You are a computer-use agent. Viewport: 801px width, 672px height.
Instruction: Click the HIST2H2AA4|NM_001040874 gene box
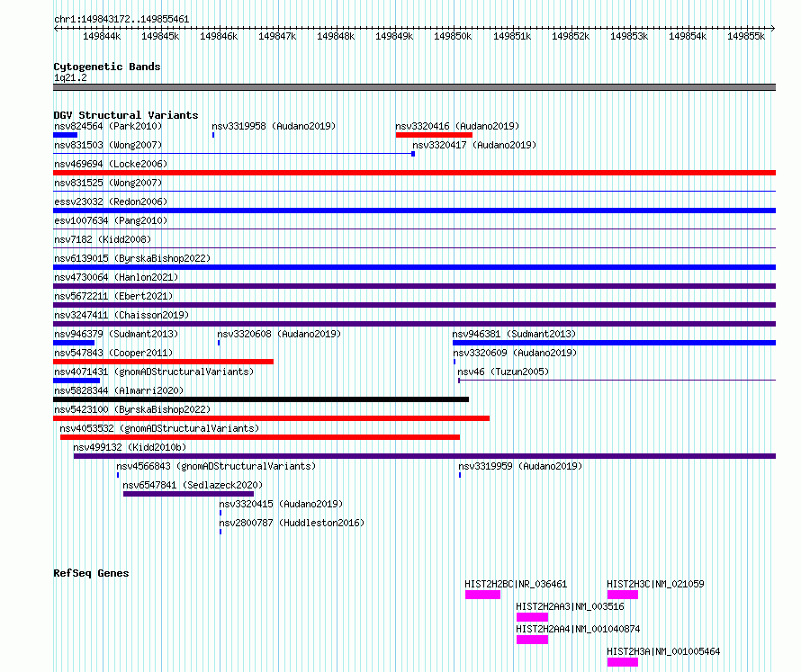pyautogui.click(x=532, y=640)
